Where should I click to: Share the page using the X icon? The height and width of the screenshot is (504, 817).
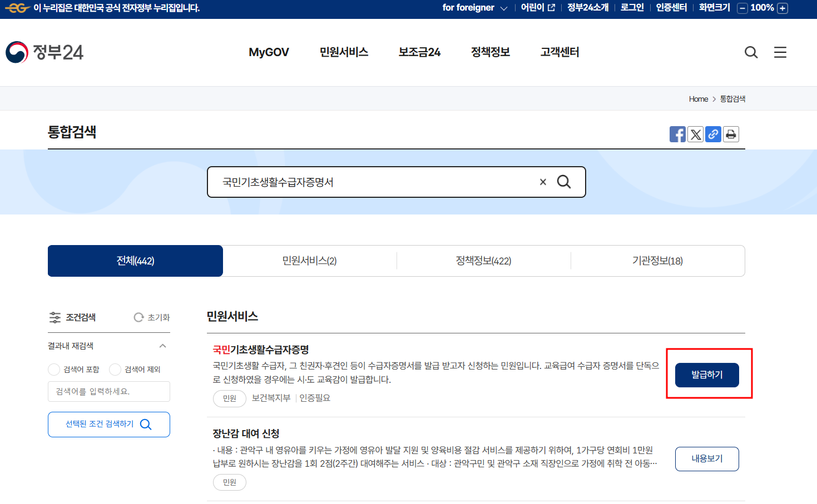pos(695,134)
